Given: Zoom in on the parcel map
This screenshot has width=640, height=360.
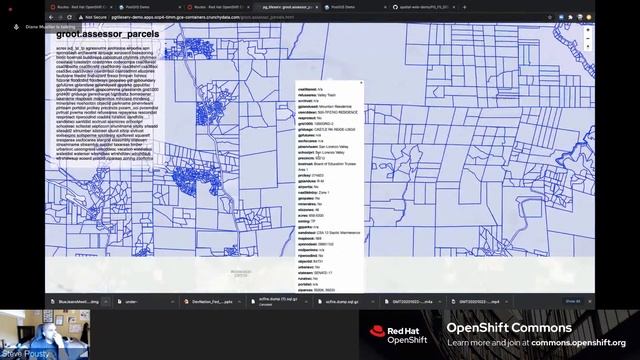Looking at the screenshot, I should point(588,30).
